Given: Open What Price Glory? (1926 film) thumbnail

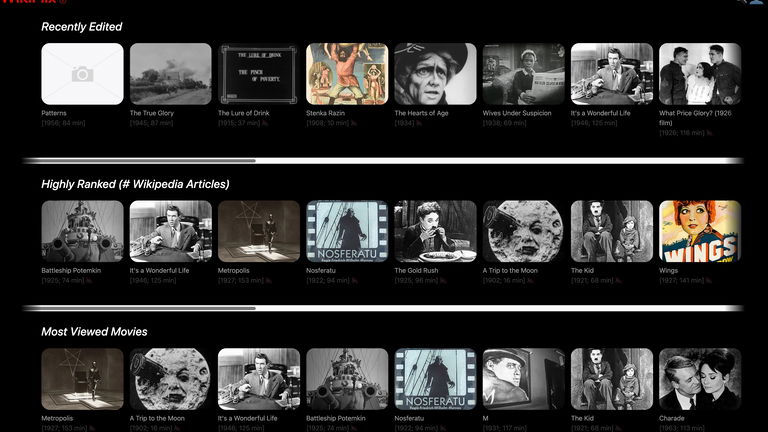Looking at the screenshot, I should pyautogui.click(x=699, y=74).
